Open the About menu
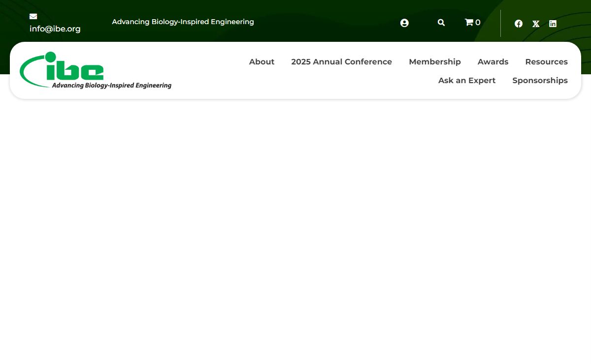This screenshot has width=591, height=364. 262,61
